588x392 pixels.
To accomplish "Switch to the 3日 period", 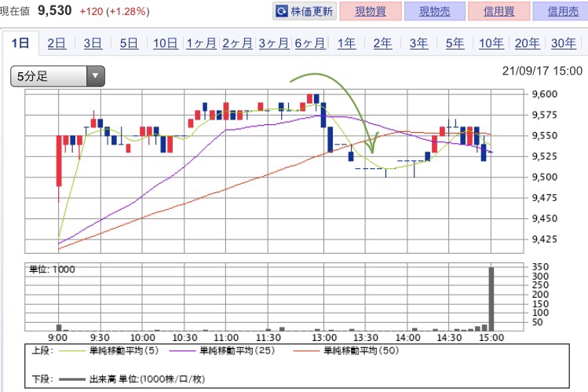I will pos(93,43).
